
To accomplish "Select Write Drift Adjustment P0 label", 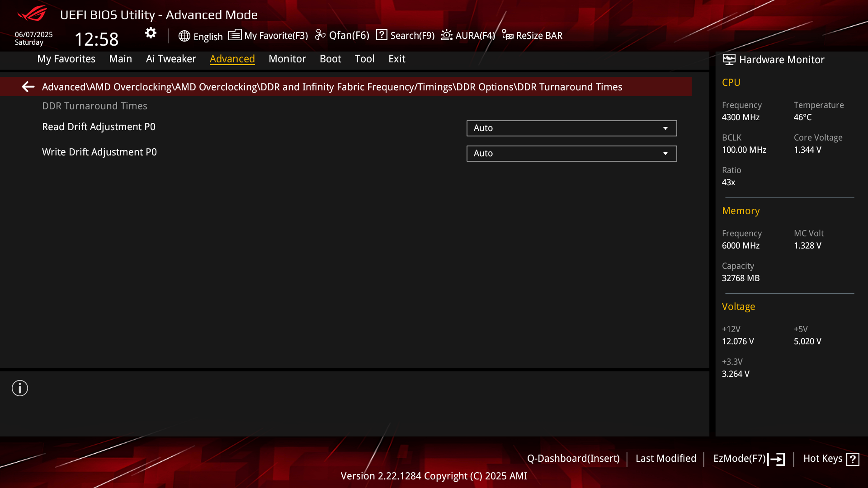I will point(99,152).
